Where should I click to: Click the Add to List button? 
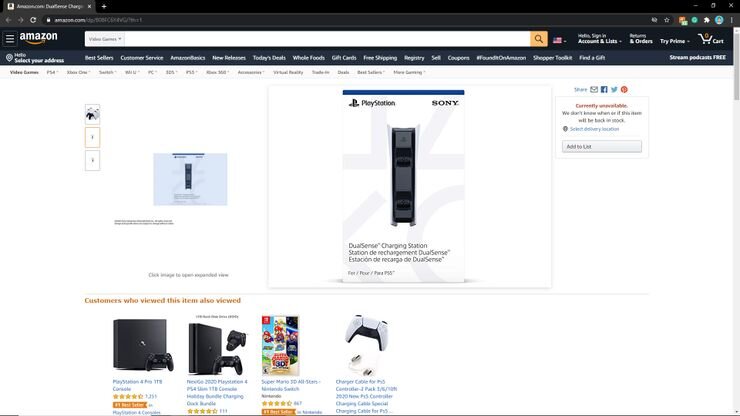tap(602, 146)
